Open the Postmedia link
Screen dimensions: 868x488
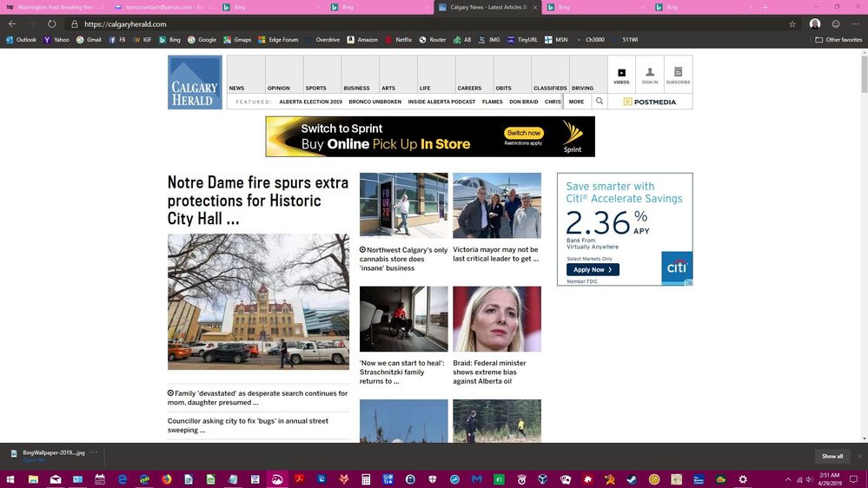point(649,102)
